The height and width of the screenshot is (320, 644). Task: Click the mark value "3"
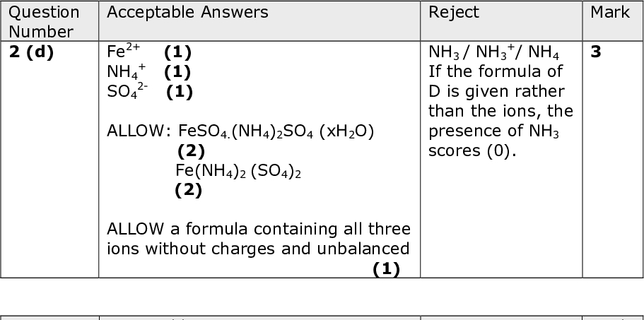(596, 52)
